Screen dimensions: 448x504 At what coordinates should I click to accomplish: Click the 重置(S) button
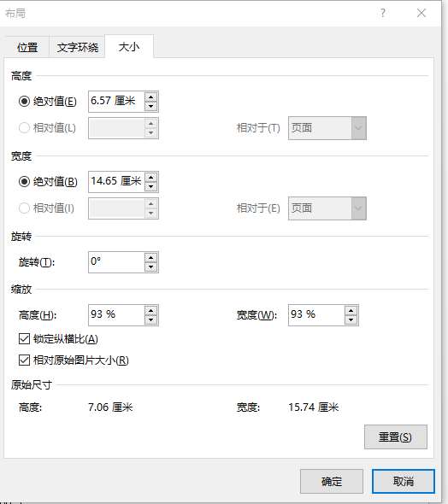point(396,437)
